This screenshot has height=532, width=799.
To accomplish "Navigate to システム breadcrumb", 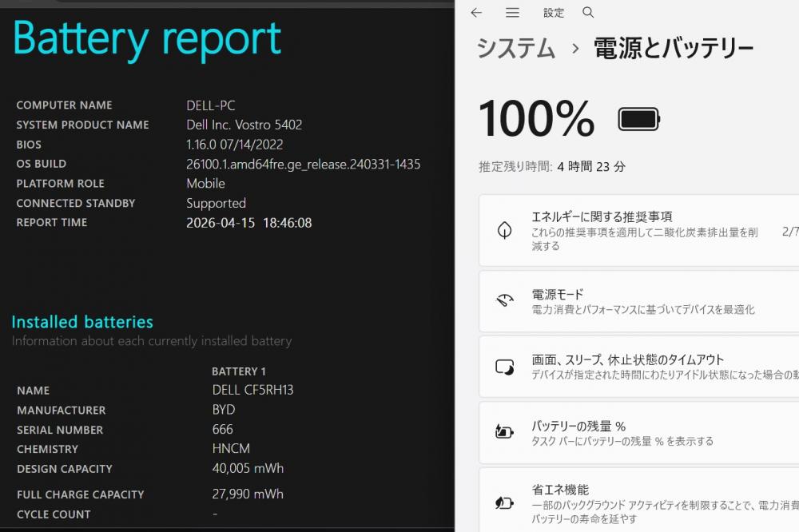I will point(515,49).
